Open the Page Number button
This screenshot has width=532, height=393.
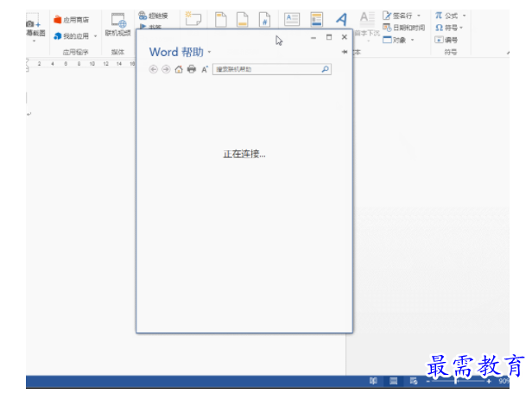pyautogui.click(x=264, y=19)
